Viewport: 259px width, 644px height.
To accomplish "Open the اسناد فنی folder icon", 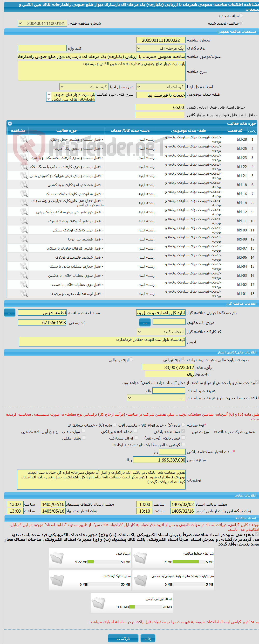I will click(x=57, y=558).
